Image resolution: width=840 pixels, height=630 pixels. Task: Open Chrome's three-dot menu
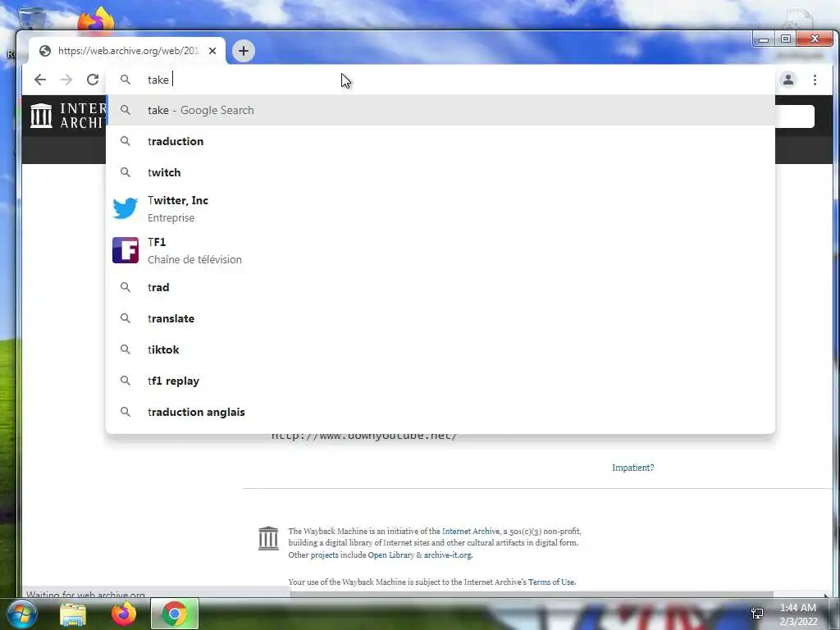[x=815, y=80]
